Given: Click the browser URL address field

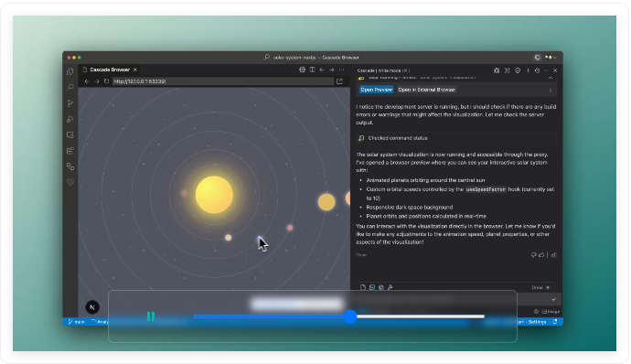Looking at the screenshot, I should coord(222,81).
